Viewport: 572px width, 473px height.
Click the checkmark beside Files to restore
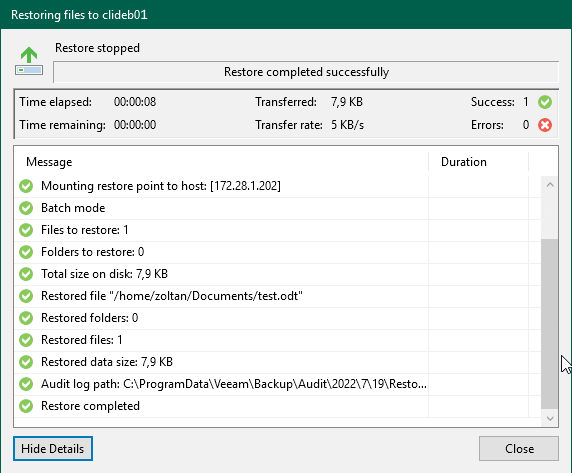pos(26,230)
